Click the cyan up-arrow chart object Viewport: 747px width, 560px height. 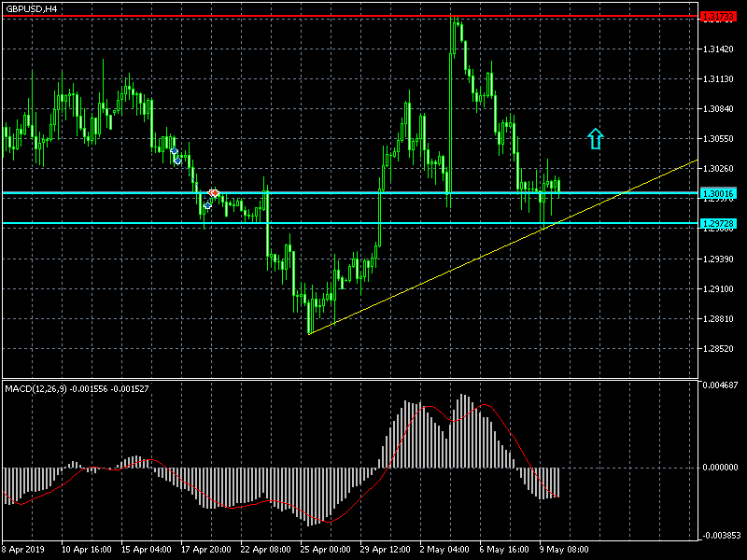[596, 139]
